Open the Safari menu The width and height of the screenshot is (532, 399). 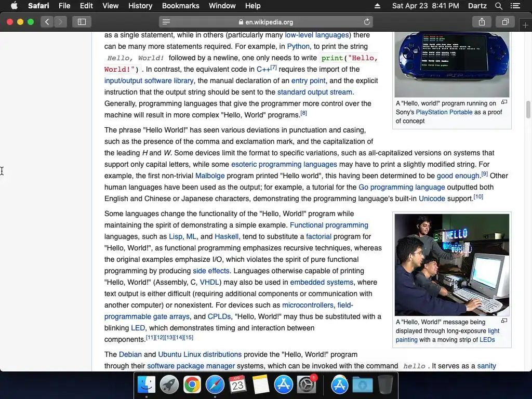click(x=38, y=6)
